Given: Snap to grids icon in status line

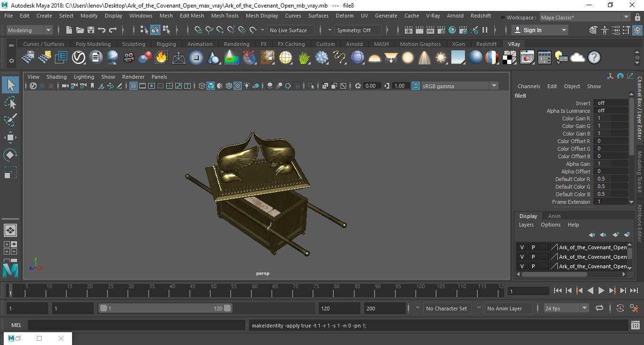Looking at the screenshot, I should point(198,30).
